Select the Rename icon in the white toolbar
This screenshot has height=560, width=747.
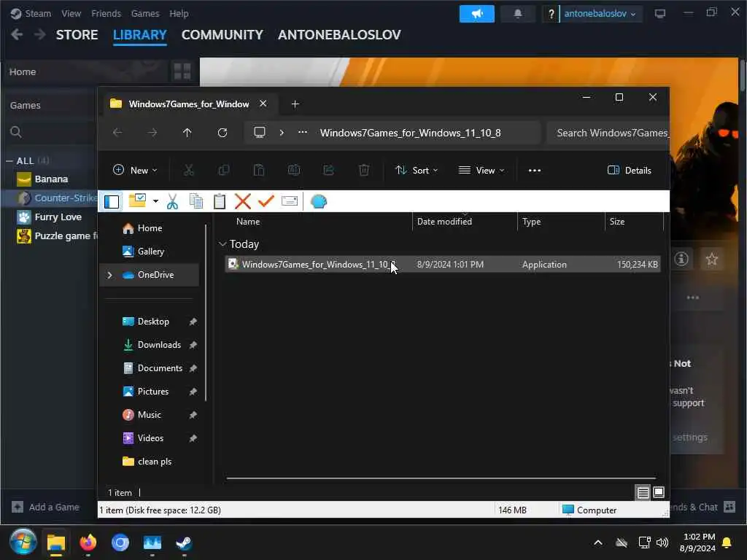[x=289, y=201]
